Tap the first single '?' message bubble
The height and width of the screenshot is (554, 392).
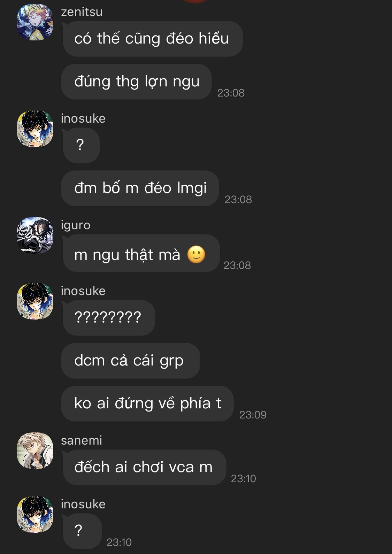point(80,145)
